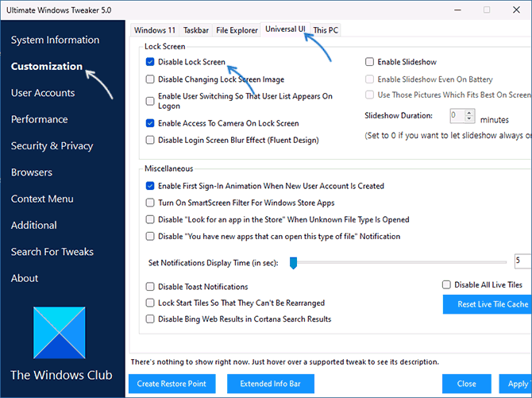
Task: Check Disable All Live Tiles
Action: tap(446, 284)
